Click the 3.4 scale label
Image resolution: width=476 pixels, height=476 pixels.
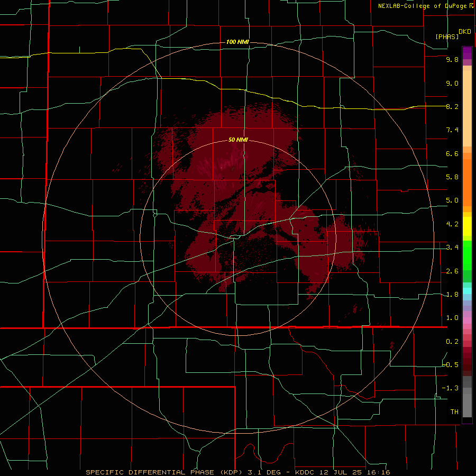[452, 248]
